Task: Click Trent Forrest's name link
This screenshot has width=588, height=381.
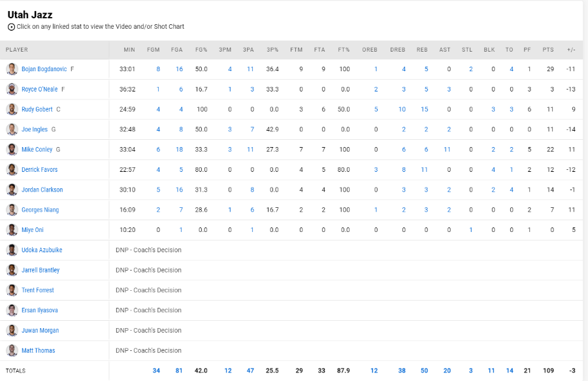Action: pyautogui.click(x=38, y=290)
